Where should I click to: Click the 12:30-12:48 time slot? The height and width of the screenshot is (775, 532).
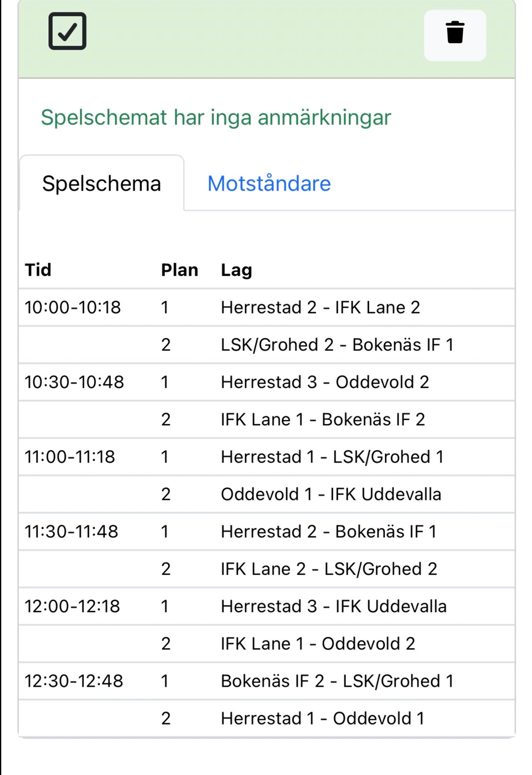74,681
